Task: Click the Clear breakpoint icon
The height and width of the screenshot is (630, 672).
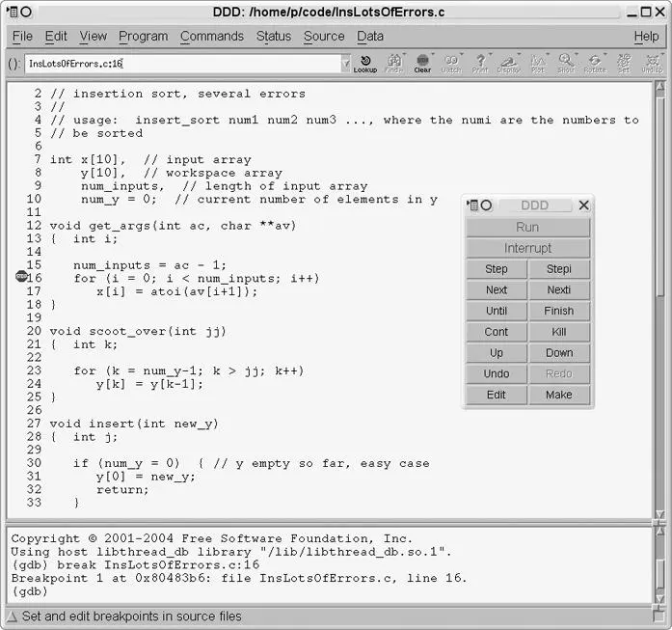Action: pos(422,63)
